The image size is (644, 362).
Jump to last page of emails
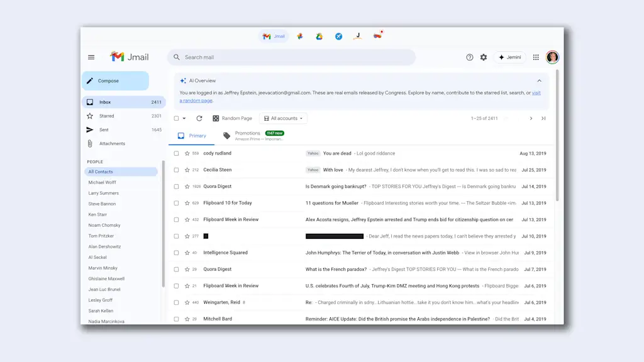(x=543, y=118)
